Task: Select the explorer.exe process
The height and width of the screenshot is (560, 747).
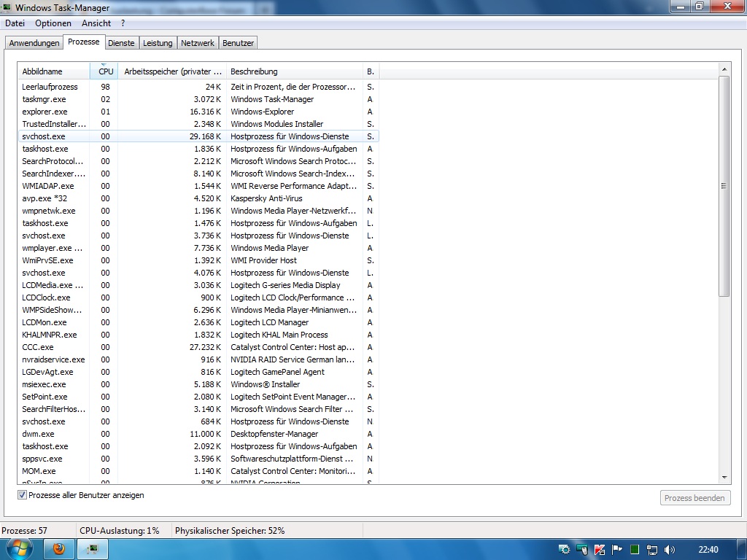Action: click(198, 112)
